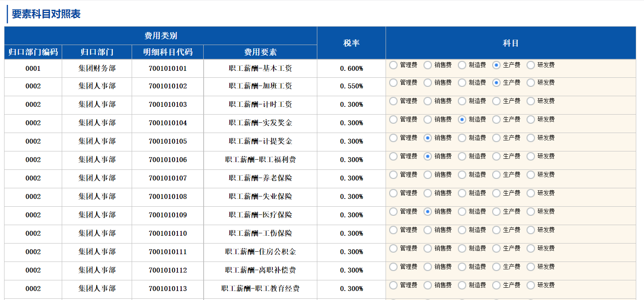Click the 明细科目代码 column header
Viewport: 644px width, 300px height.
point(168,52)
